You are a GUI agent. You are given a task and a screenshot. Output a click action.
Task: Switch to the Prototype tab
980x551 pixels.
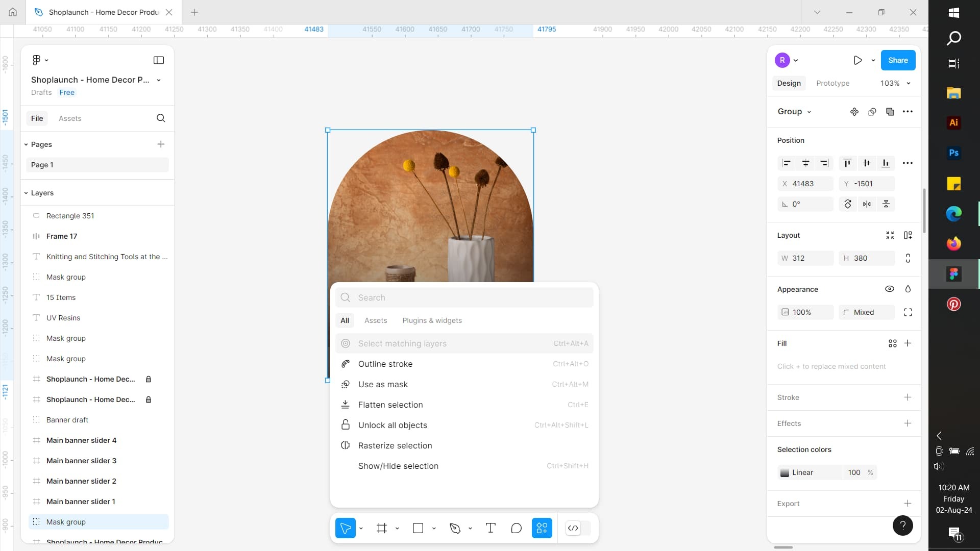(x=832, y=83)
